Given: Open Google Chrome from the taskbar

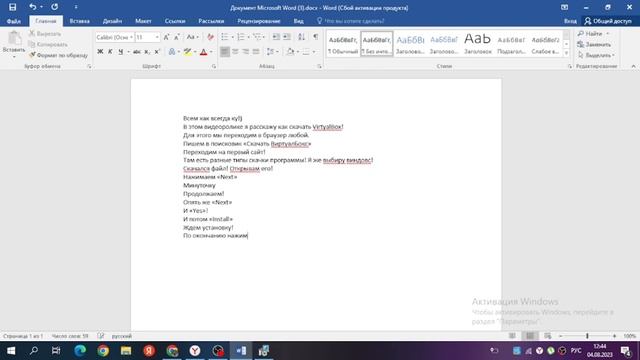Looking at the screenshot, I should [103, 351].
